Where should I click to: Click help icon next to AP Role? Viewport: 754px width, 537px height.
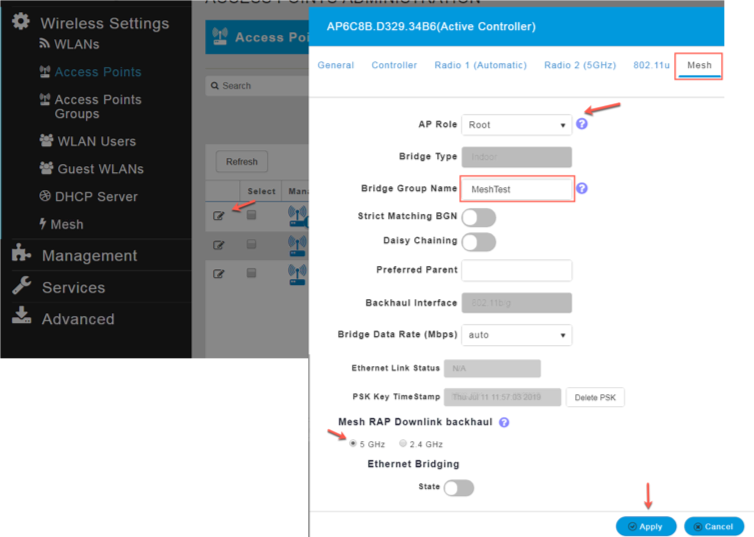582,124
